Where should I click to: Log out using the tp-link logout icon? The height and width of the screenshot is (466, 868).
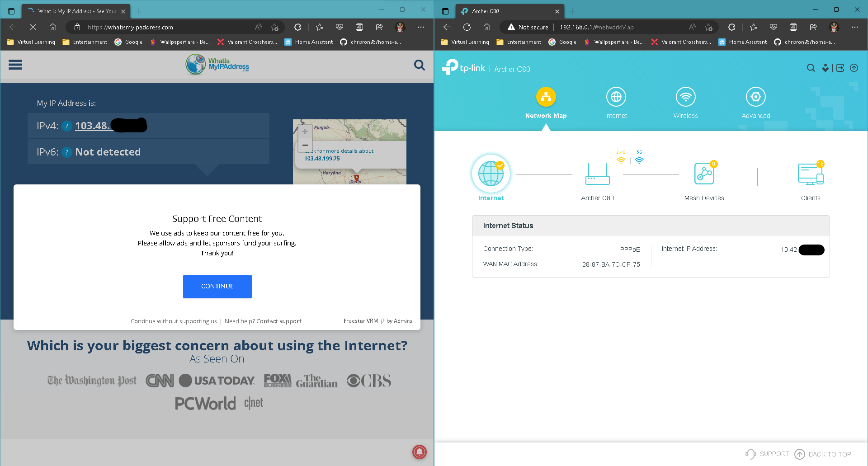[x=840, y=68]
